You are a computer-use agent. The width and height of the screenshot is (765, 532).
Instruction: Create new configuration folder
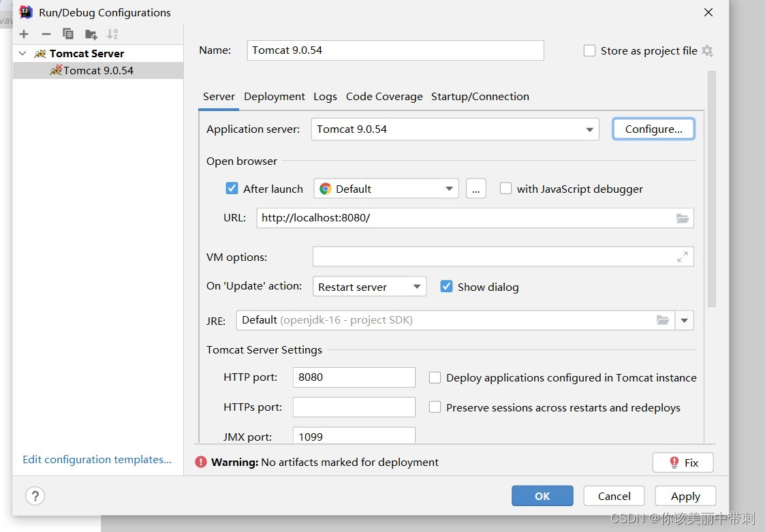pos(91,34)
